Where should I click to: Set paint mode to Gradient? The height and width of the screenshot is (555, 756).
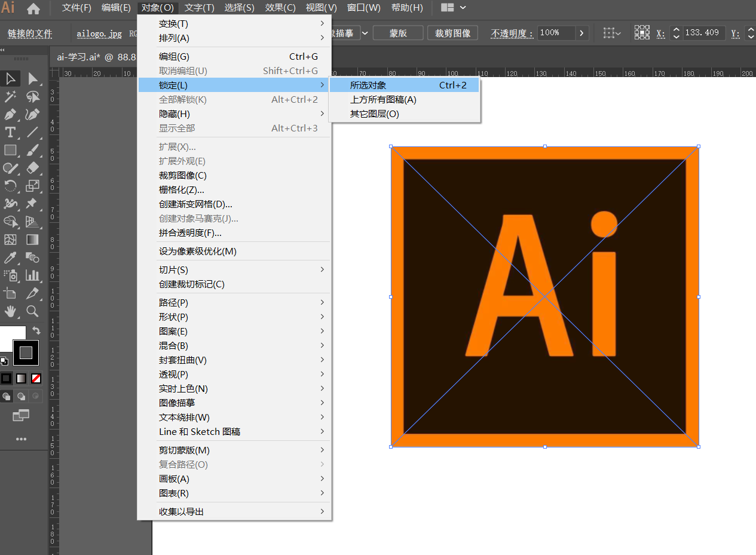click(x=21, y=378)
